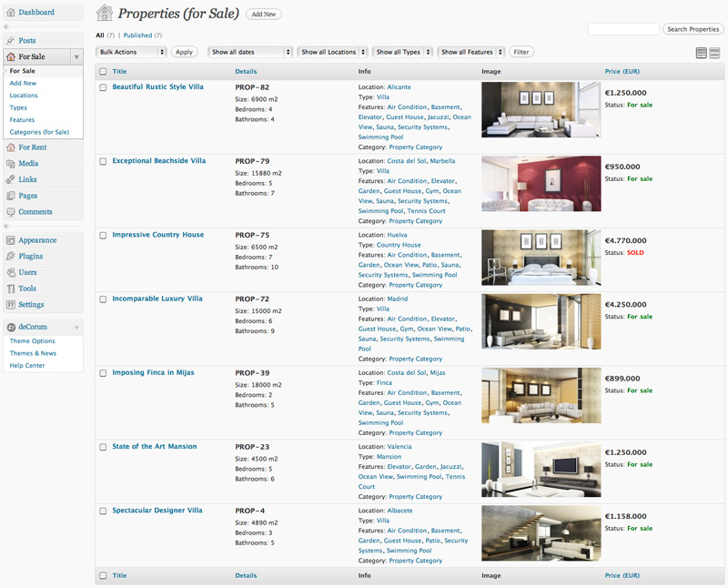This screenshot has width=728, height=588.
Task: Click the Search Properties text field
Action: tap(623, 29)
